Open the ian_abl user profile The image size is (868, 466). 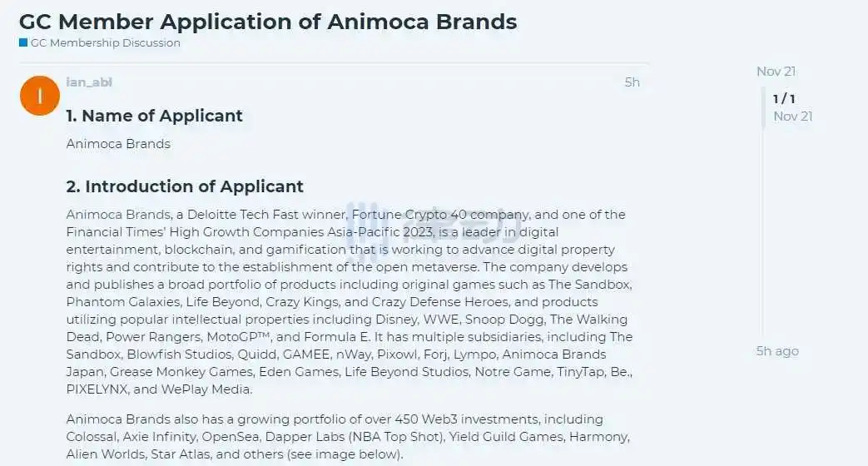tap(89, 82)
